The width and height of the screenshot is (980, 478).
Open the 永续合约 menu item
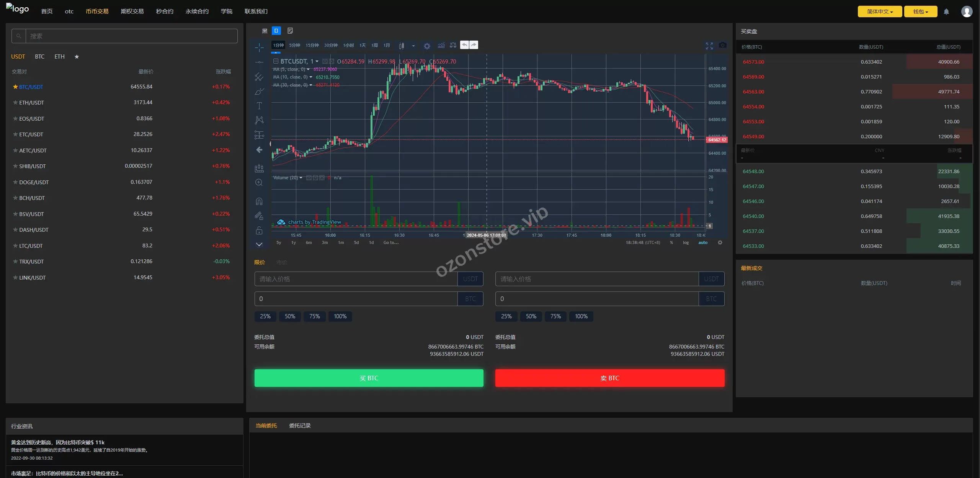[197, 11]
